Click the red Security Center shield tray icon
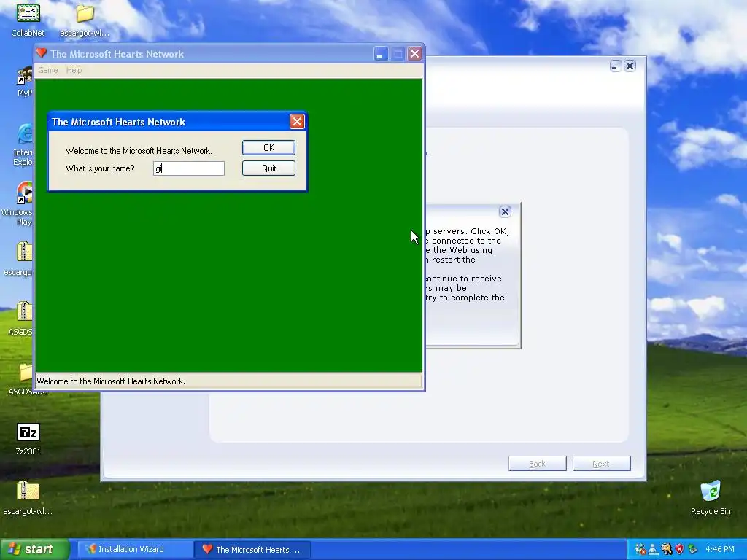Screen dimensions: 747x560 coord(679,550)
